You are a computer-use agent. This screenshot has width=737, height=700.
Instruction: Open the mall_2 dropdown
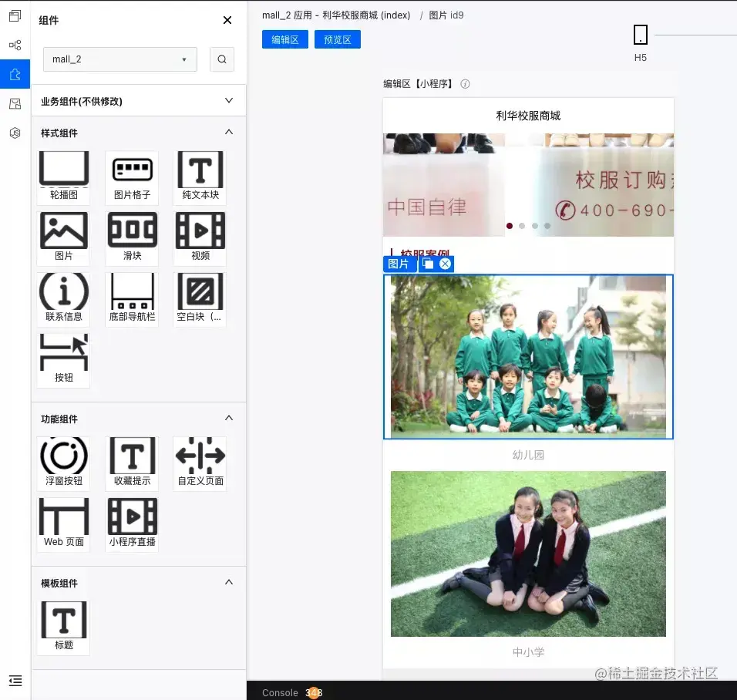[119, 59]
